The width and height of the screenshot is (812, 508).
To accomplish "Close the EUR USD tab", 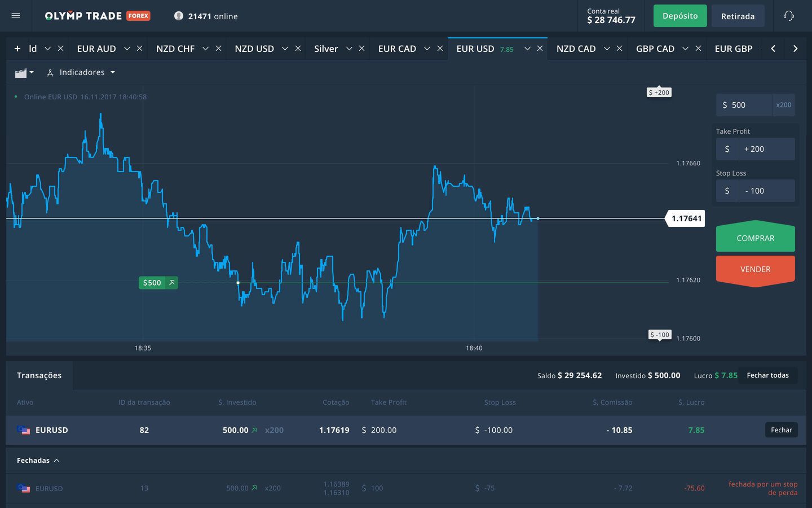I will (x=540, y=49).
